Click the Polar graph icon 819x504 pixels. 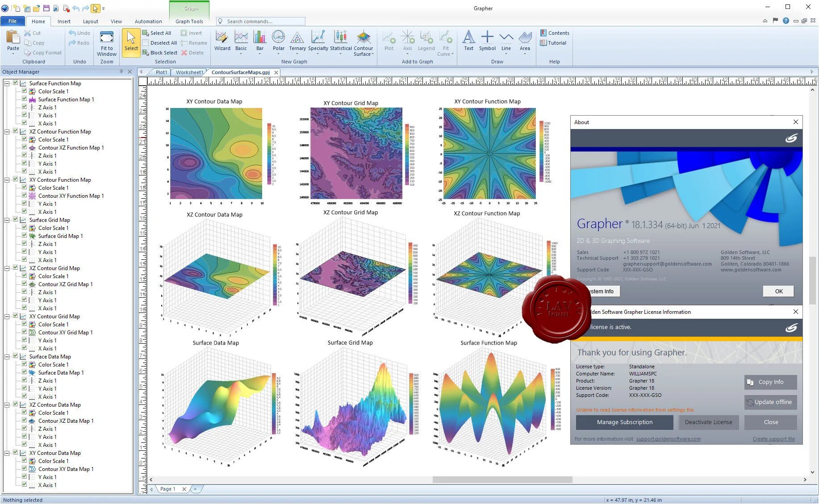tap(278, 41)
